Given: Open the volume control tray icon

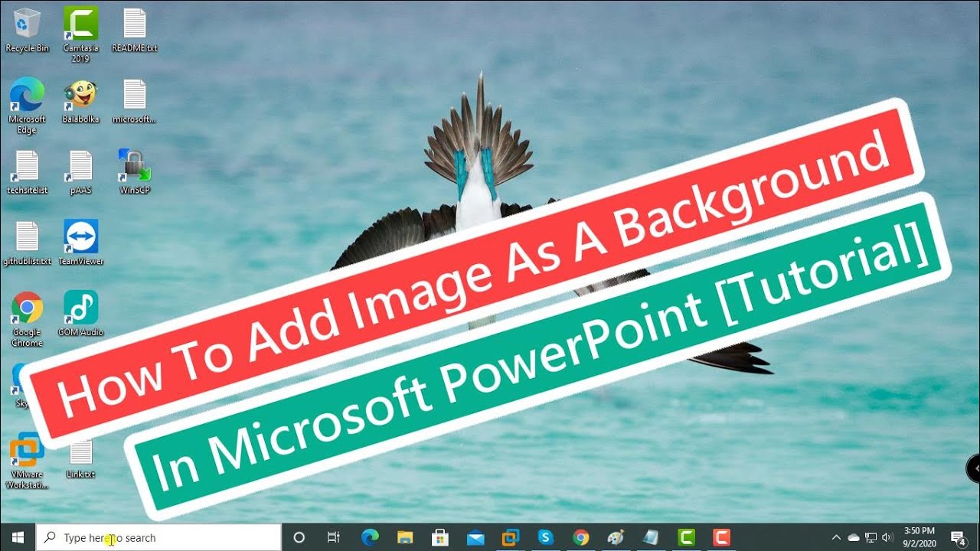Looking at the screenshot, I should pos(887,537).
